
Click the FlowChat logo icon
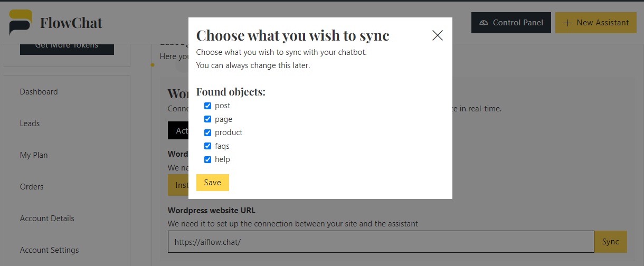point(21,23)
